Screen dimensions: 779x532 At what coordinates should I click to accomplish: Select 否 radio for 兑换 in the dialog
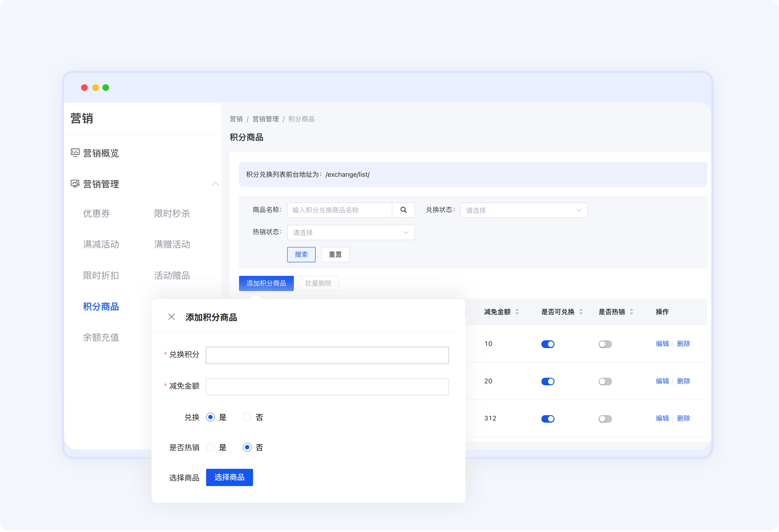point(247,417)
